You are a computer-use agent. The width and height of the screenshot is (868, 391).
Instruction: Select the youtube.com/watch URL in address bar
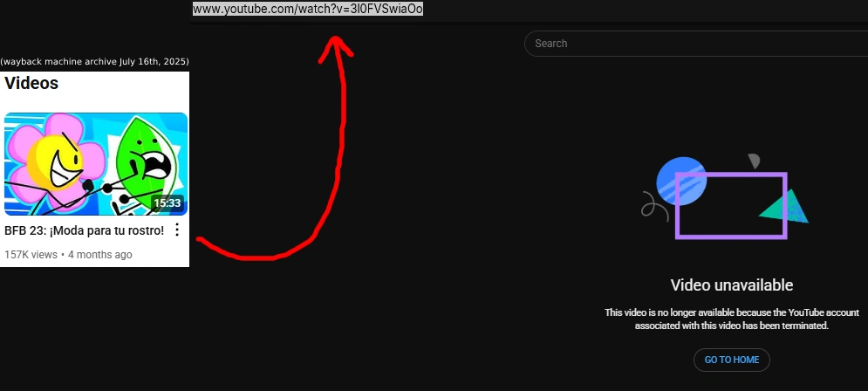(x=308, y=9)
